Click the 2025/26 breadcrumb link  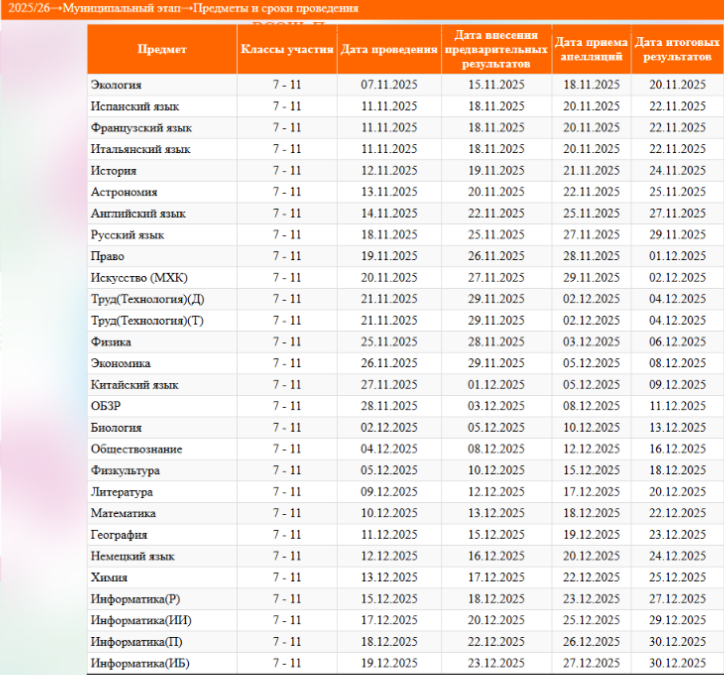point(27,9)
